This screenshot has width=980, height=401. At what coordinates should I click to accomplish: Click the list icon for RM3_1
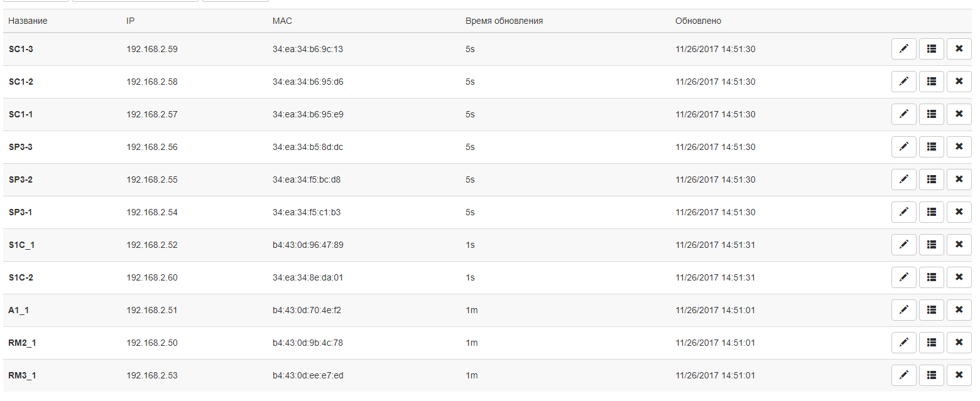[x=932, y=375]
